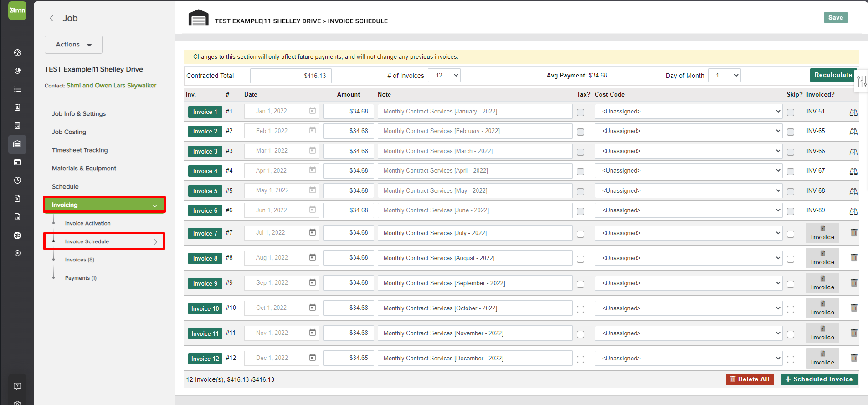Delete Invoice 7 using the trash icon

tap(854, 233)
